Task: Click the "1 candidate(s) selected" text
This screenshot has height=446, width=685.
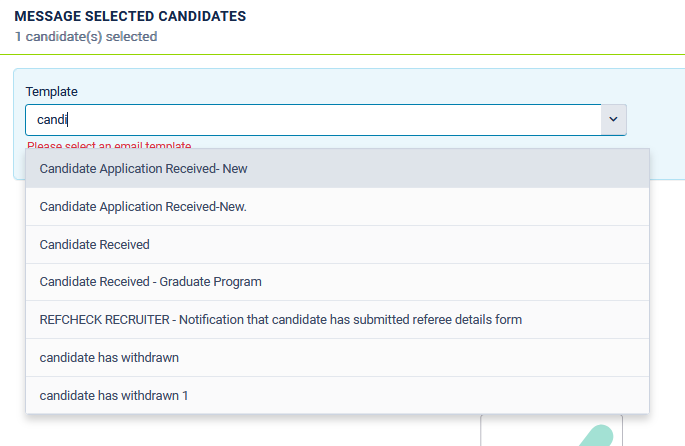Action: coord(86,37)
